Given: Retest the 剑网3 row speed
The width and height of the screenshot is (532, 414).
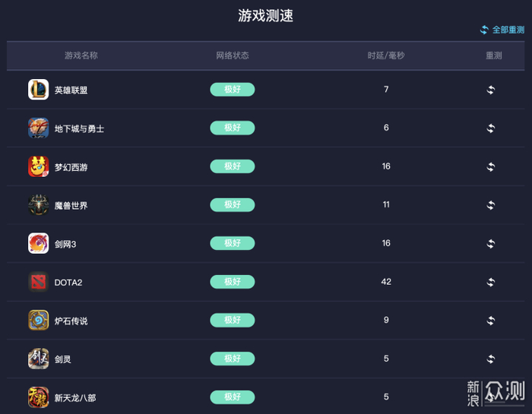Looking at the screenshot, I should 491,244.
